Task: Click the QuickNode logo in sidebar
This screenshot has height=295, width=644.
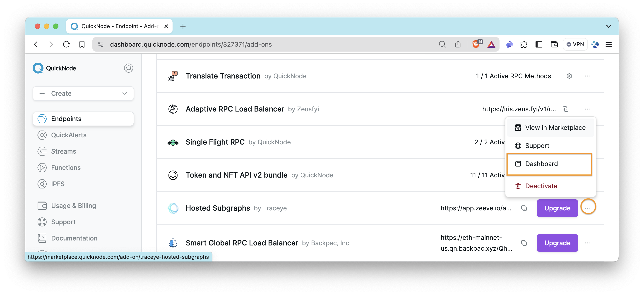Action: click(x=54, y=68)
